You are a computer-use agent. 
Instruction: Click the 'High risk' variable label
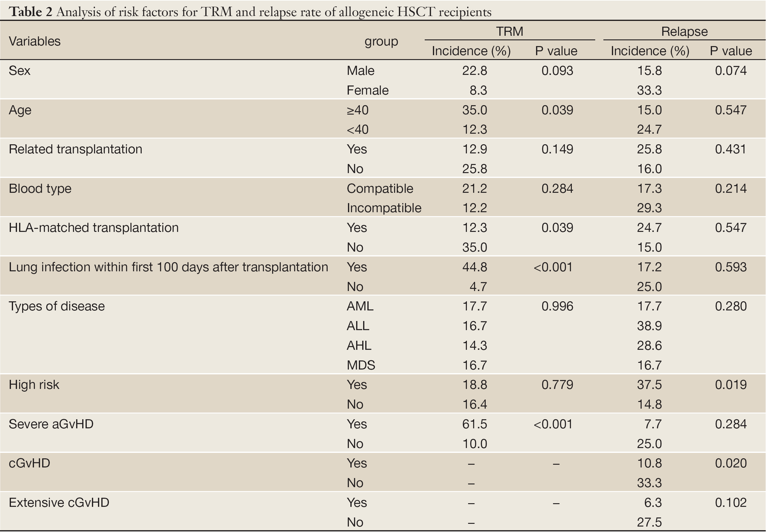(x=34, y=385)
